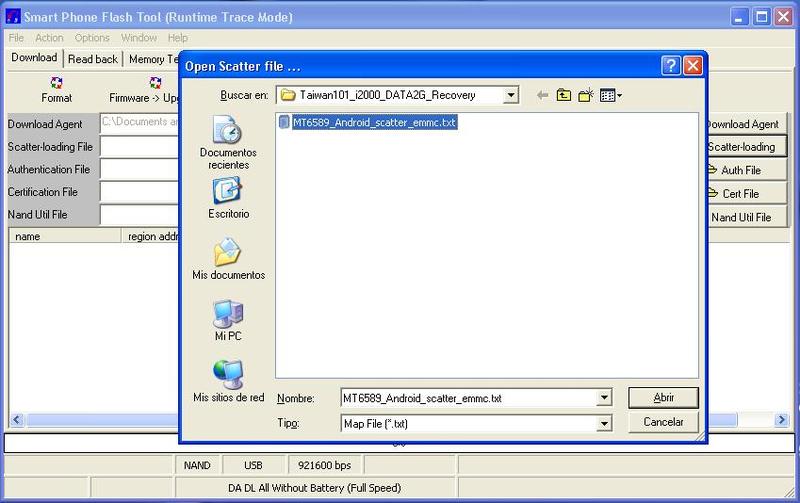Go up one folder level icon
Viewport: 800px width, 503px height.
click(564, 95)
